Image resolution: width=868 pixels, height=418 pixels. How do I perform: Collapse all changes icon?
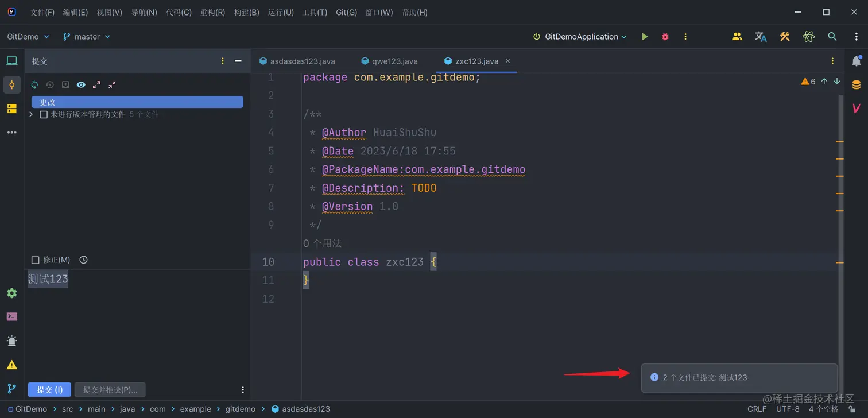[x=112, y=84]
